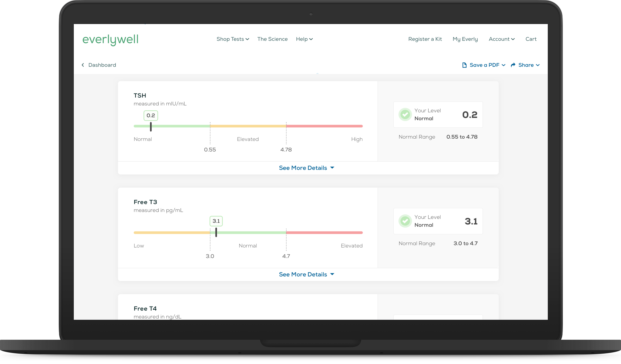Click the 'Free T3' heading

(145, 202)
